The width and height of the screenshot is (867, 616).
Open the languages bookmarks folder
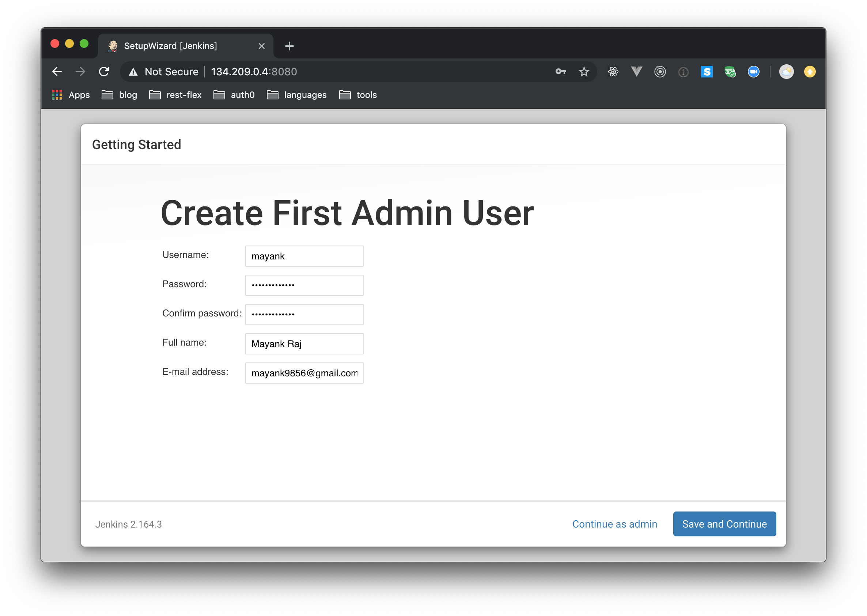point(297,95)
